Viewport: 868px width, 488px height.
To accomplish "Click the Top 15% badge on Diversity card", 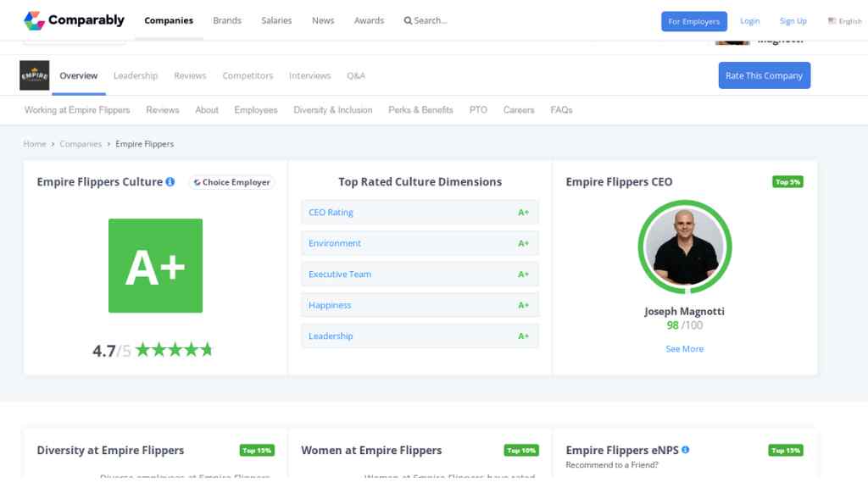I will (257, 451).
